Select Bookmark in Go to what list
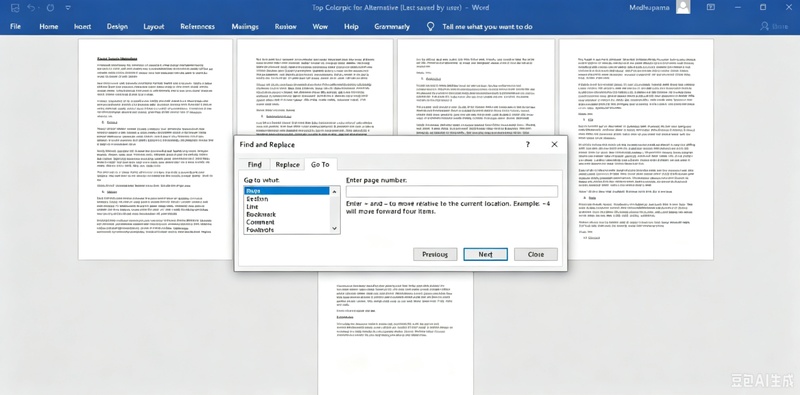Screen dimensions: 800x395 coord(287,214)
